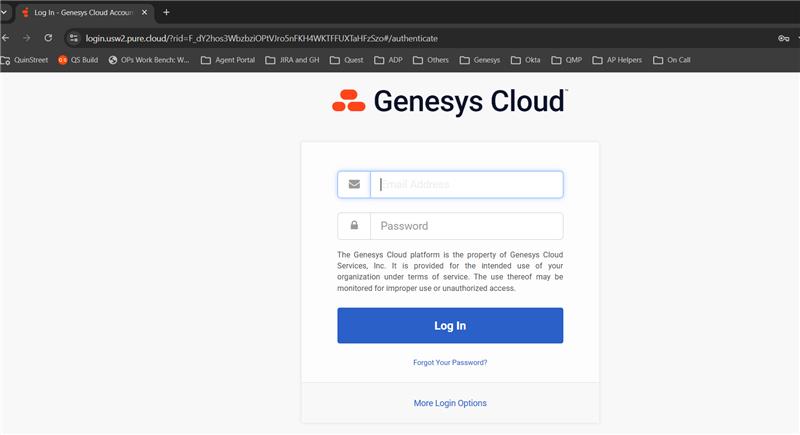
Task: Expand the tab search chevron
Action: pos(3,12)
